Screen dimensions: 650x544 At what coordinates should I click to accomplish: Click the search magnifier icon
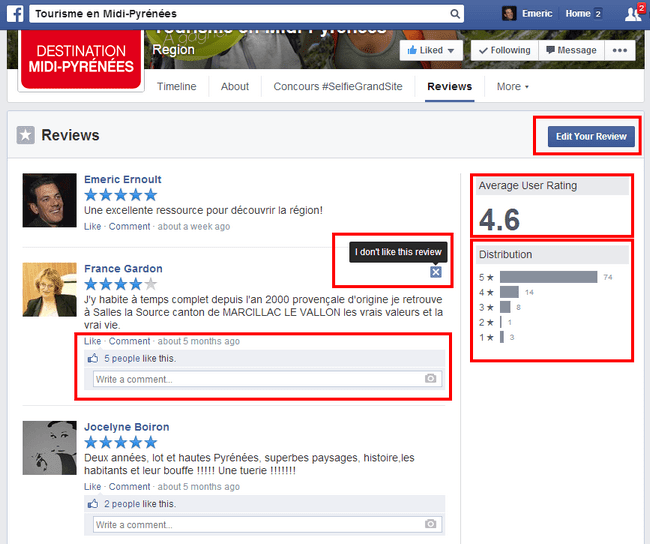coord(455,14)
